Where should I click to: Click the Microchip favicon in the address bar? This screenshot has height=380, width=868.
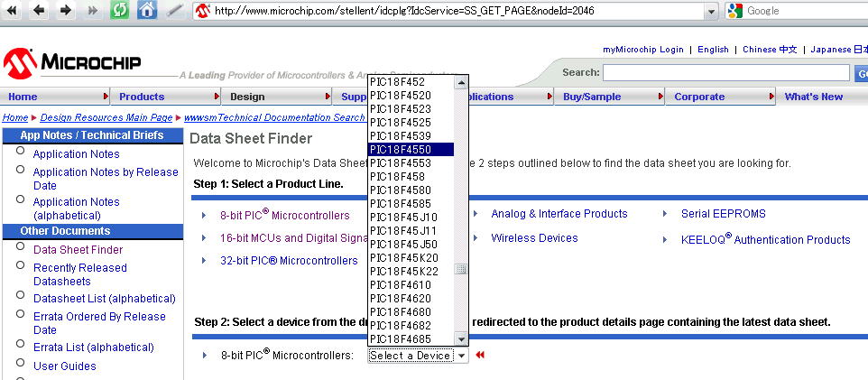[x=203, y=11]
